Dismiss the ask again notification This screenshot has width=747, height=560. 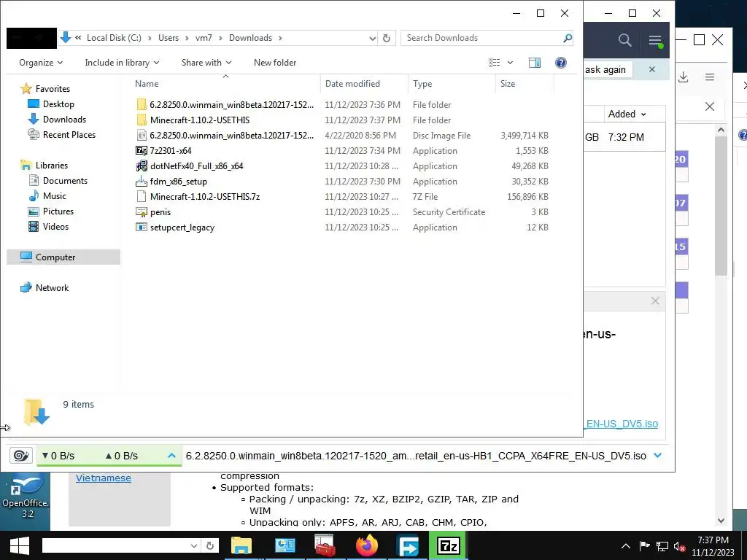coord(652,69)
